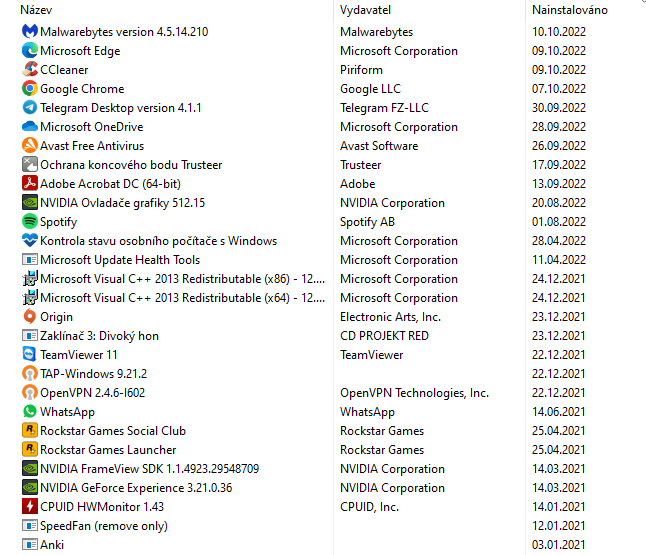Click the Microsoft Update Health Tools icon
The image size is (646, 555).
pos(30,260)
